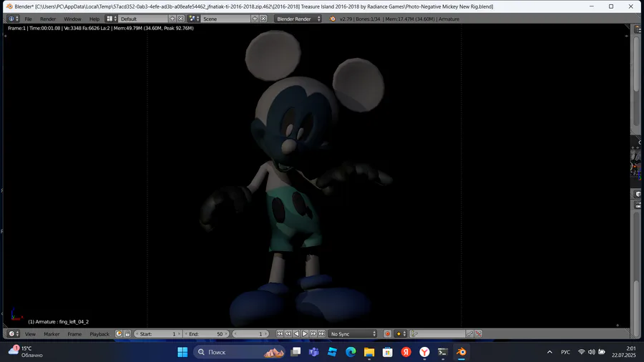Click the taskbar search box Поиск
This screenshot has width=644, height=362.
[x=239, y=352]
